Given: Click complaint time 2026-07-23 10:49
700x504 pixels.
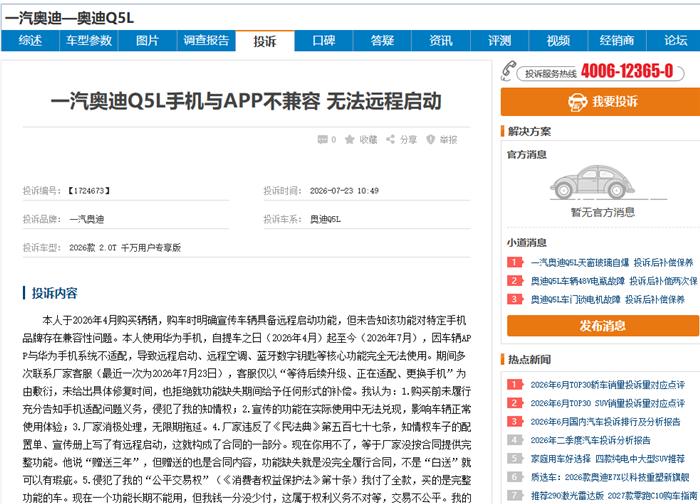Looking at the screenshot, I should [x=344, y=191].
